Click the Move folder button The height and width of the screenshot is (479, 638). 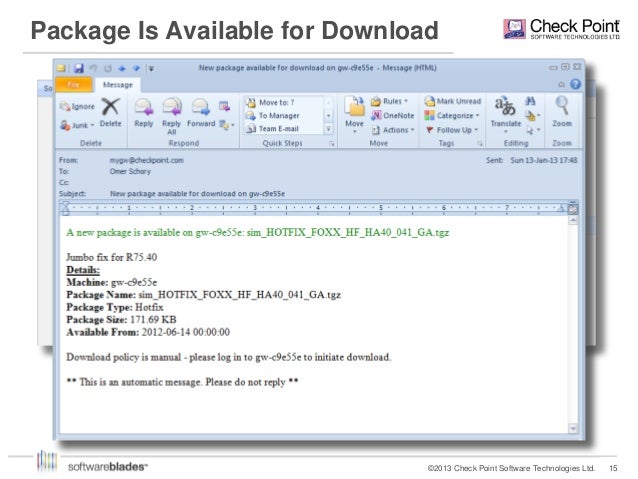pos(354,115)
